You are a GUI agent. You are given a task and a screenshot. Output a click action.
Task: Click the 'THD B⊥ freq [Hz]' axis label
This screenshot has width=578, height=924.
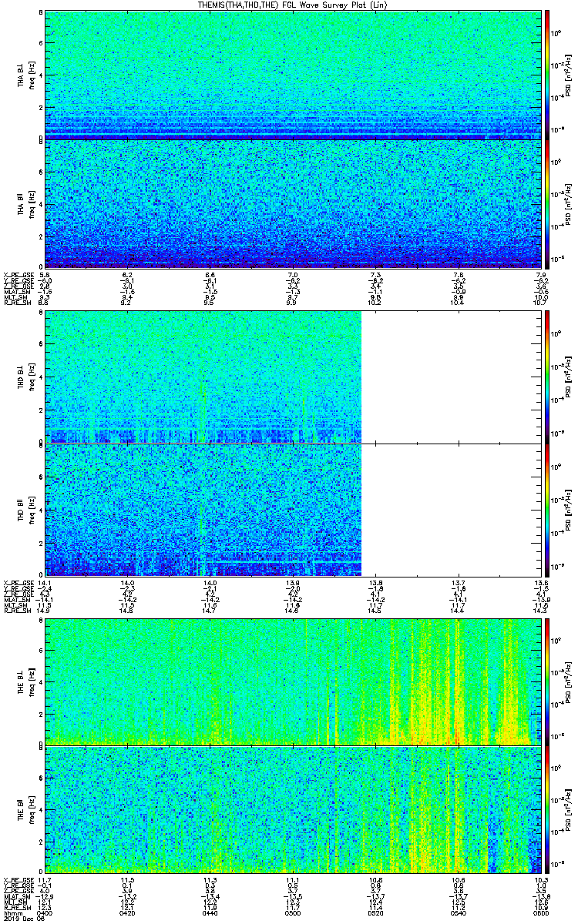(25, 377)
